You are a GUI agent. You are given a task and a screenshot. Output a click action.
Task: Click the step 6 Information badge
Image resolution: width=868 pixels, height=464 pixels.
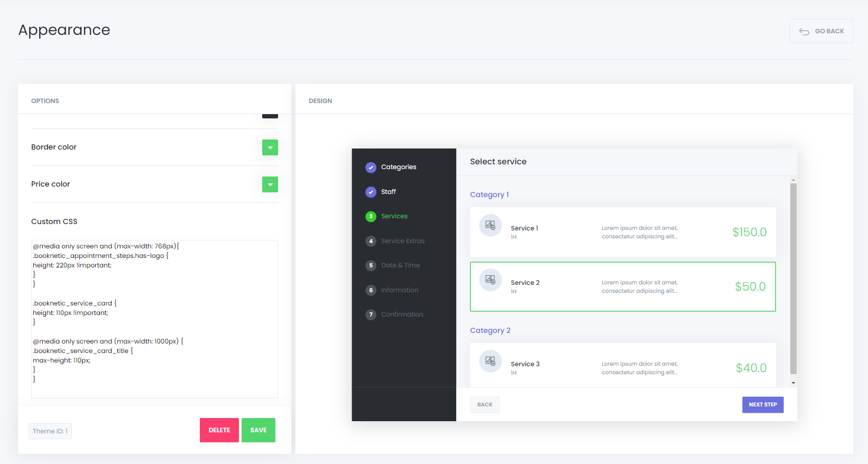pos(371,290)
